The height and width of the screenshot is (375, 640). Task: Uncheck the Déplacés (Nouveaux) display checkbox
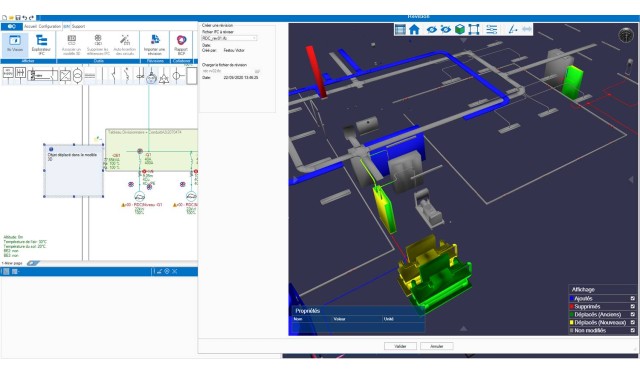click(x=633, y=322)
